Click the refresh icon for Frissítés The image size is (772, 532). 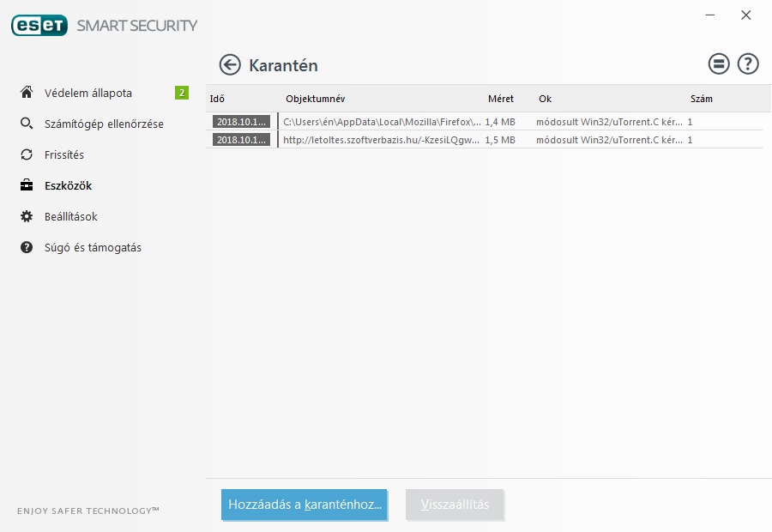click(x=27, y=154)
